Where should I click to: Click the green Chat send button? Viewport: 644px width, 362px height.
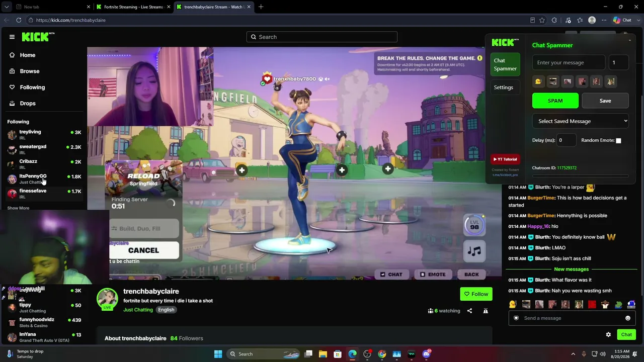[x=626, y=334]
